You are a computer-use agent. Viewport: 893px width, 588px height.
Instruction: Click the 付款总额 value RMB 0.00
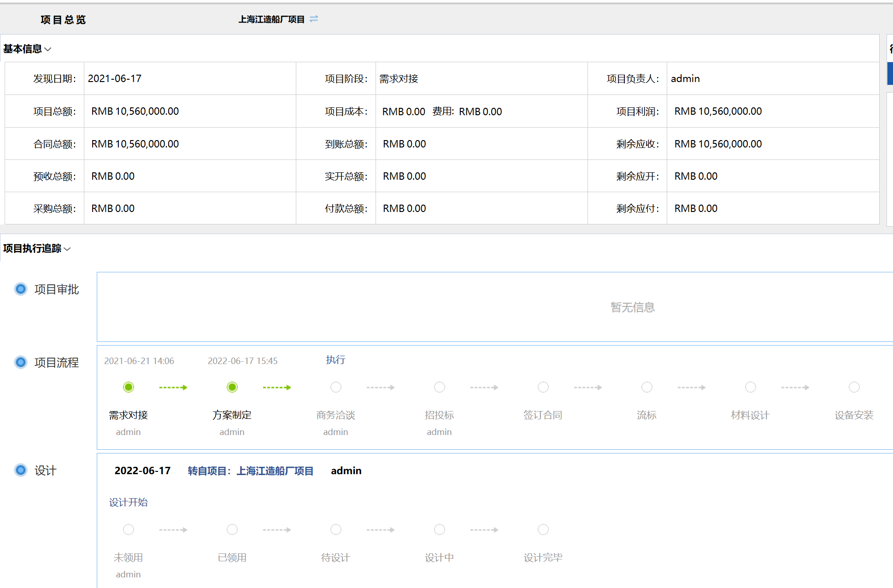(405, 209)
